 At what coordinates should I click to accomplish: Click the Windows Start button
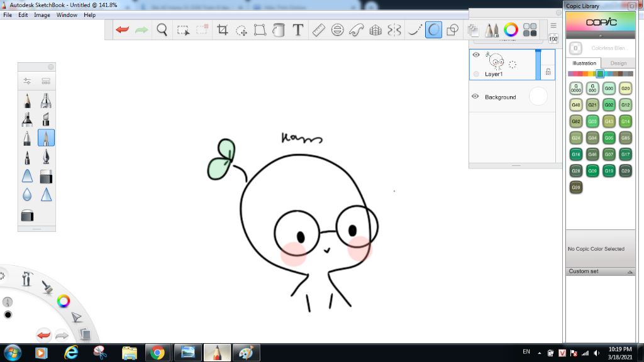[x=12, y=353]
